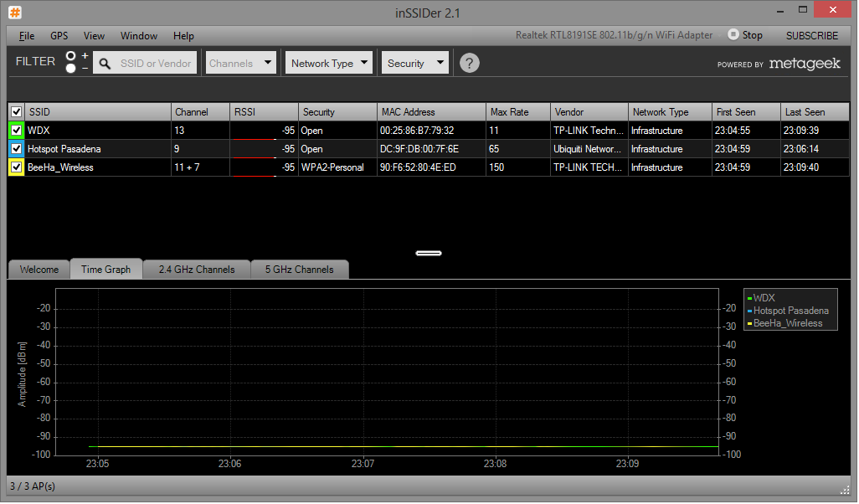Viewport: 859px width, 504px height.
Task: Click Hotspot Pasadena in graph legend
Action: 789,311
